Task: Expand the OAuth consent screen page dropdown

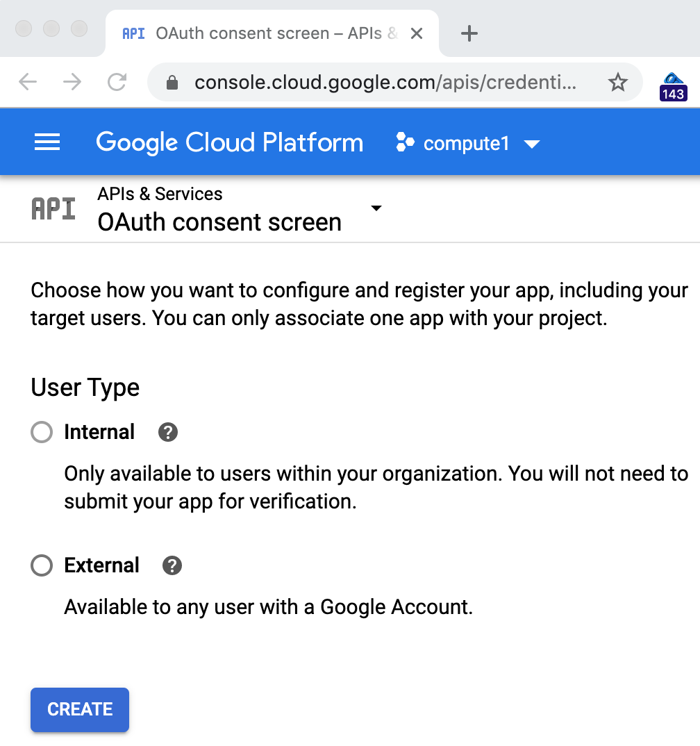Action: (x=376, y=208)
